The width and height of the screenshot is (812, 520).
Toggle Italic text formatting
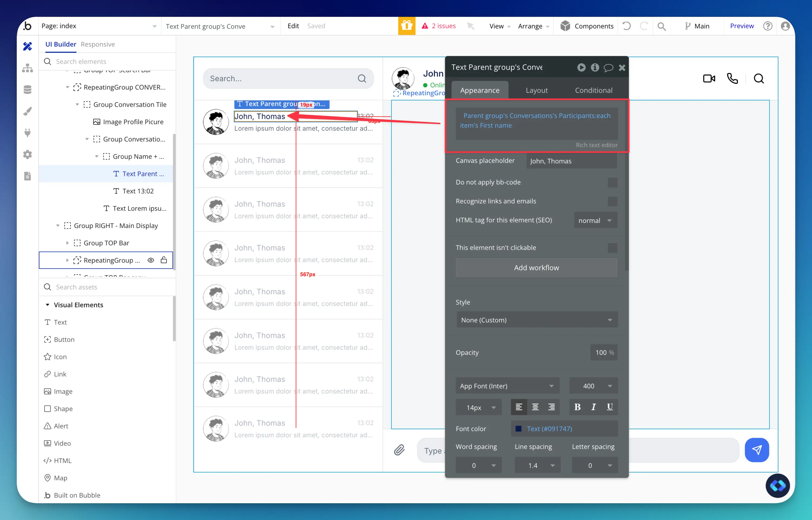(593, 407)
